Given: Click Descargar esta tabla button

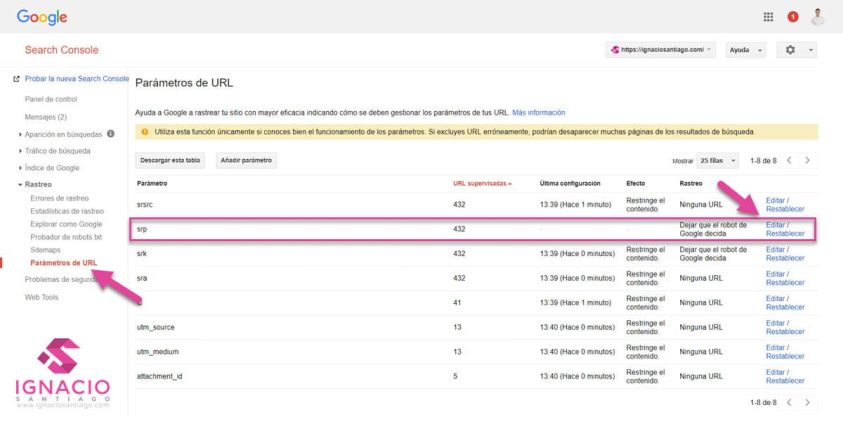Looking at the screenshot, I should [x=170, y=160].
